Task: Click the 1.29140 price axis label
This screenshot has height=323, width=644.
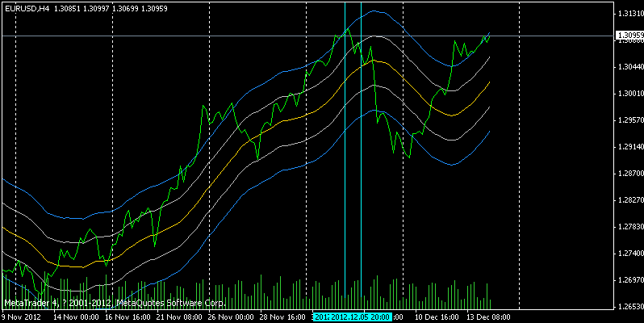Action: [630, 147]
